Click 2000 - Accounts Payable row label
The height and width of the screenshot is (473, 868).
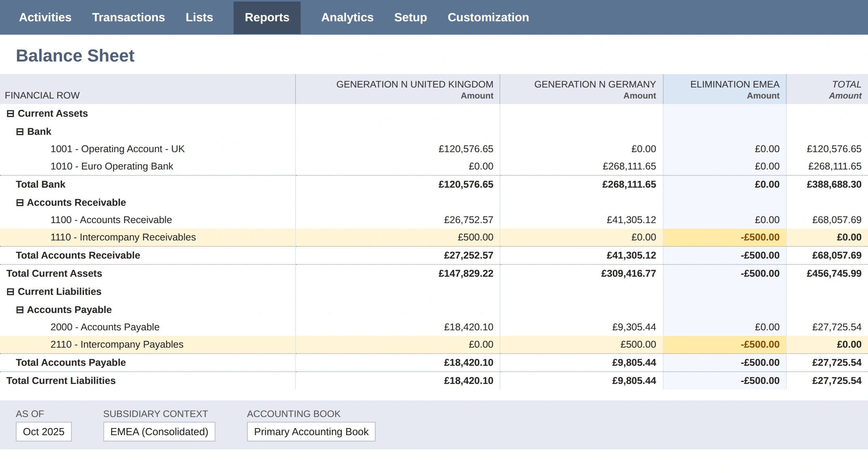point(105,327)
